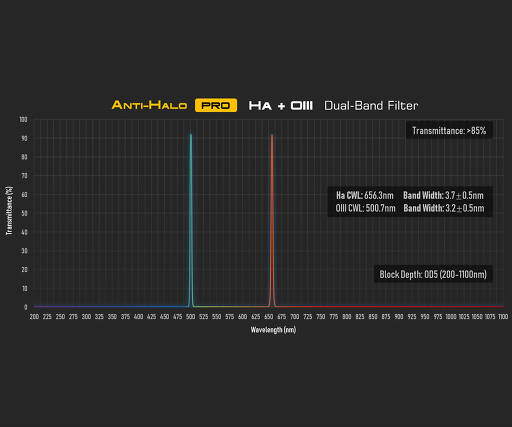Select the Block Depth OD5 label box
Viewport: 512px width, 427px height.
[x=433, y=274]
